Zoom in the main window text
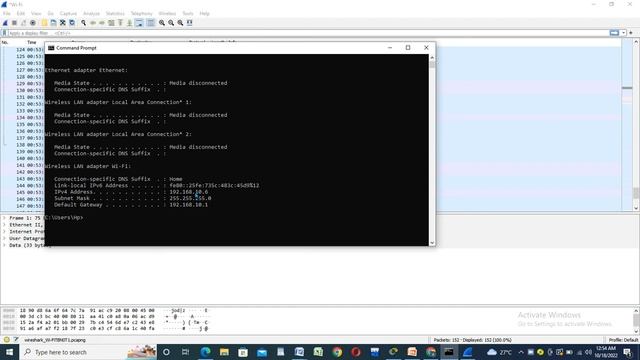 tap(162, 23)
